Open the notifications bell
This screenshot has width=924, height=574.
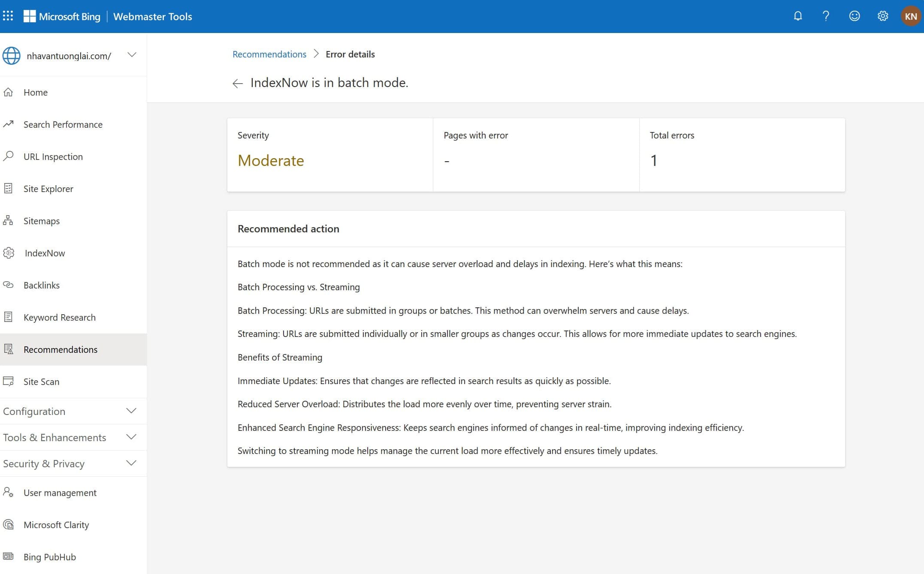click(798, 16)
